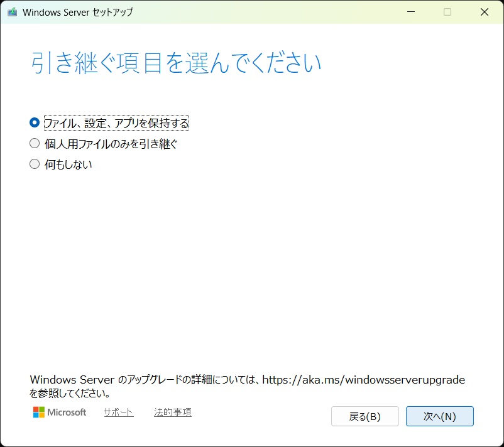
Task: Select the 'ファイル、設定、アプリを保持する' radio button
Action: tap(35, 122)
